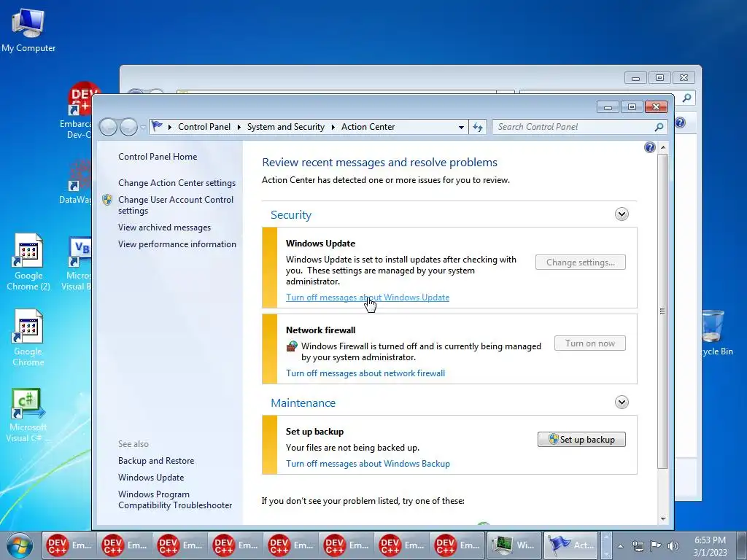Open the Windows Update See also link
The width and height of the screenshot is (747, 560).
coord(151,478)
